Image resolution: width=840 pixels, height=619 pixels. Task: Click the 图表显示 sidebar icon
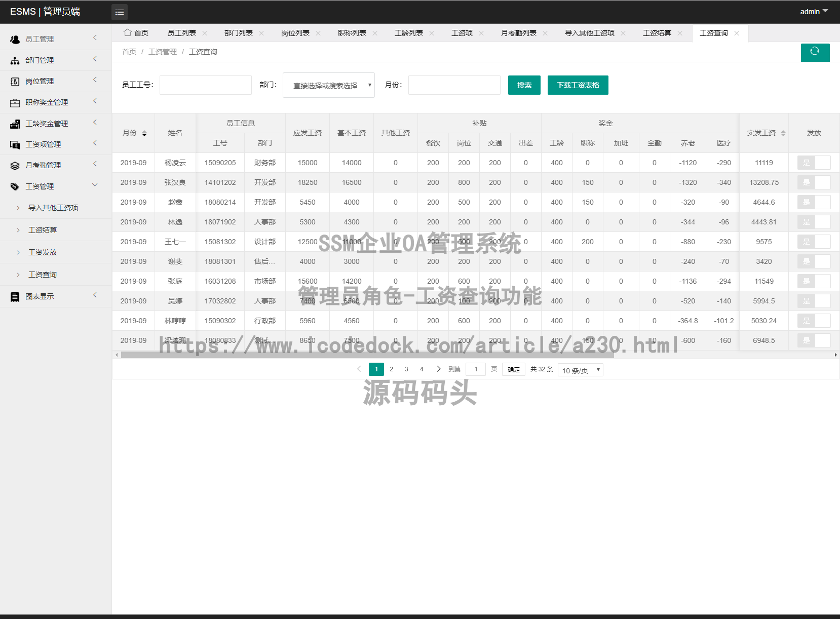point(14,295)
